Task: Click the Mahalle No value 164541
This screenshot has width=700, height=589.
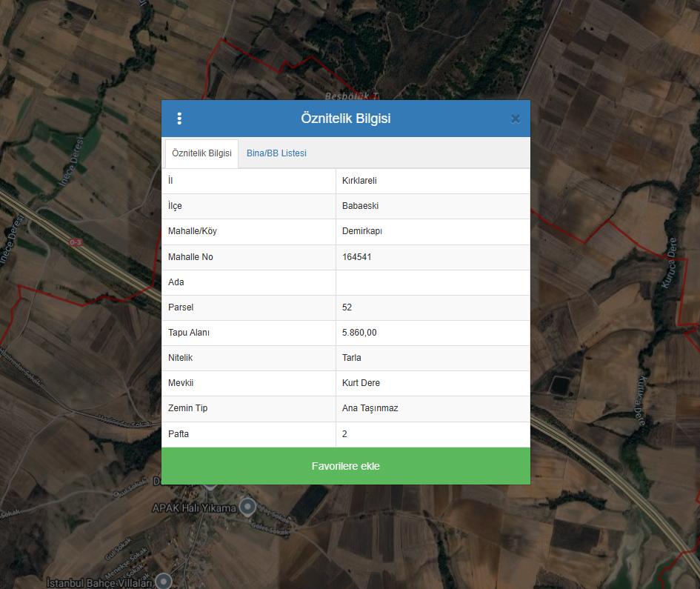Action: click(356, 257)
